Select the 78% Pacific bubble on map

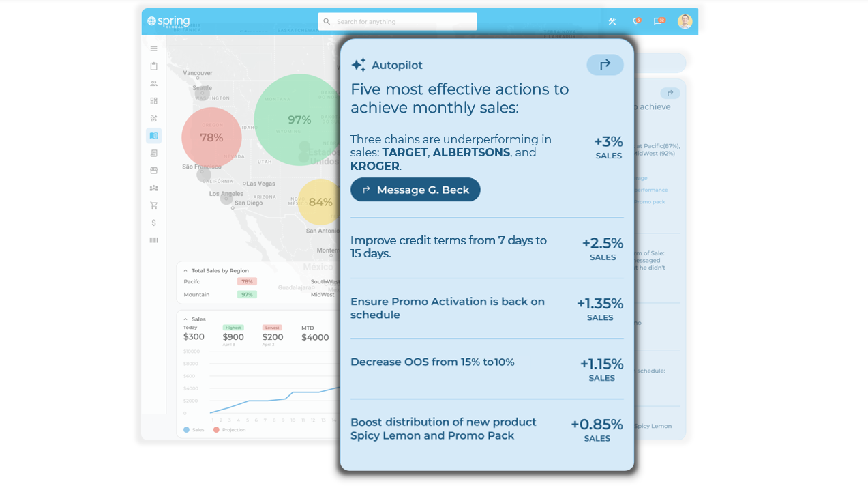211,137
